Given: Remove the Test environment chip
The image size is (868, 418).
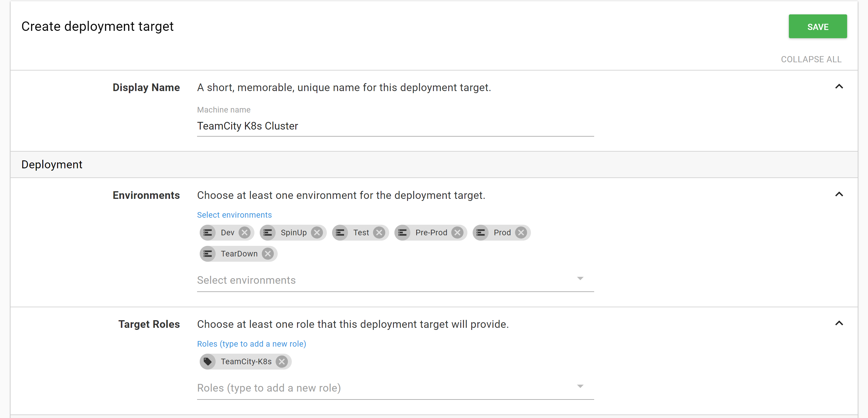Looking at the screenshot, I should point(379,233).
